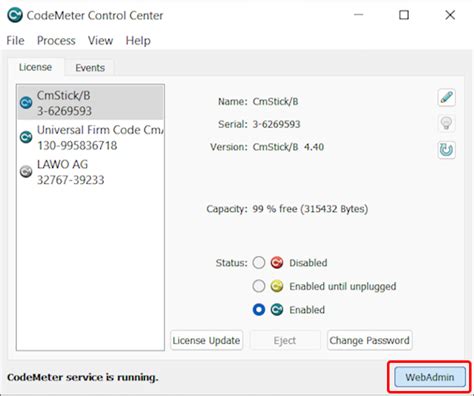Select CmStick/B 3-6269593 in list

tap(90, 103)
